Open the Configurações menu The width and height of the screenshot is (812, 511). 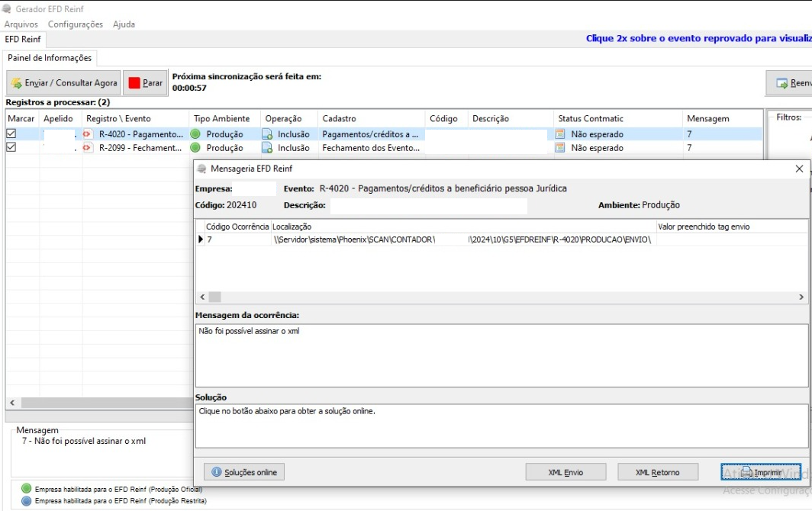click(76, 24)
